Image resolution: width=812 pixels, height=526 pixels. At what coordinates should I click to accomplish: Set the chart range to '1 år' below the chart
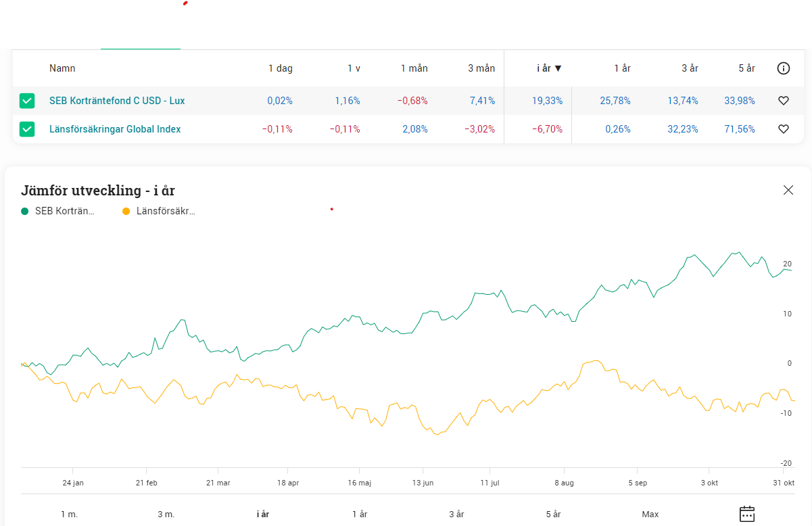[360, 515]
